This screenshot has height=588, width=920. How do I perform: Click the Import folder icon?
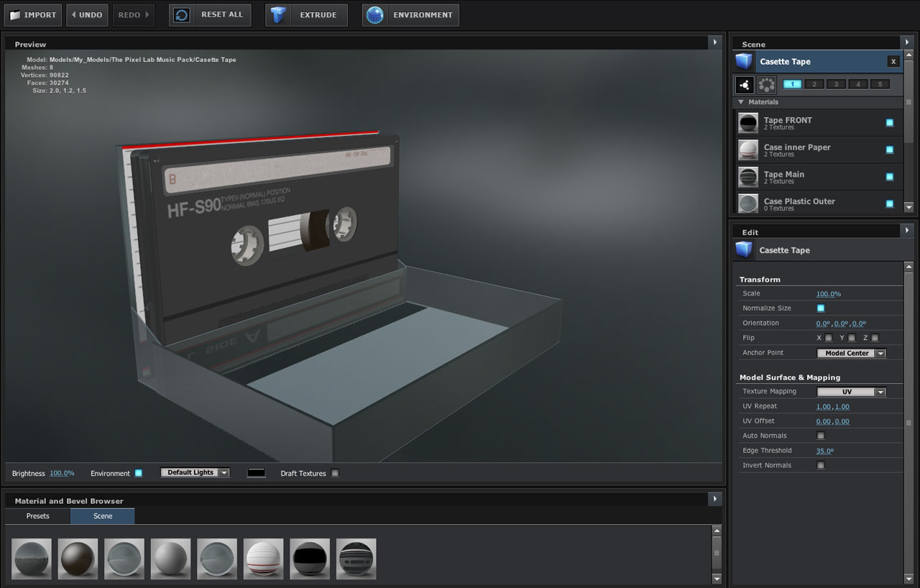[15, 15]
